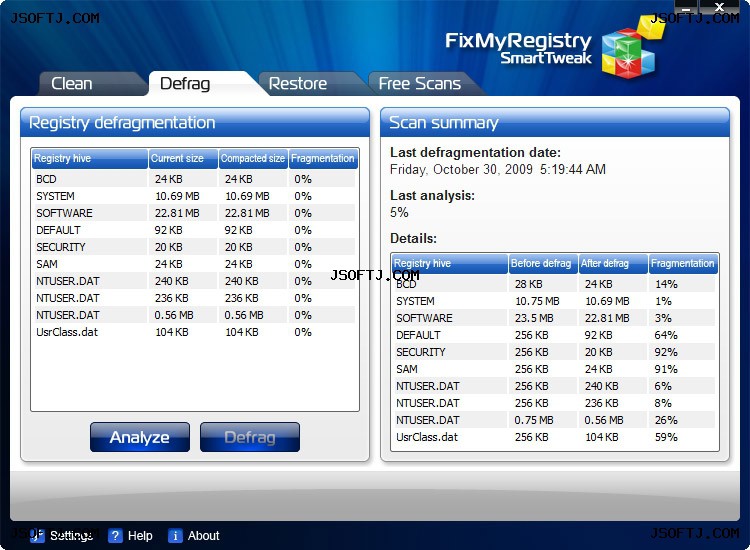
Task: Click the About info icon
Action: pos(175,536)
